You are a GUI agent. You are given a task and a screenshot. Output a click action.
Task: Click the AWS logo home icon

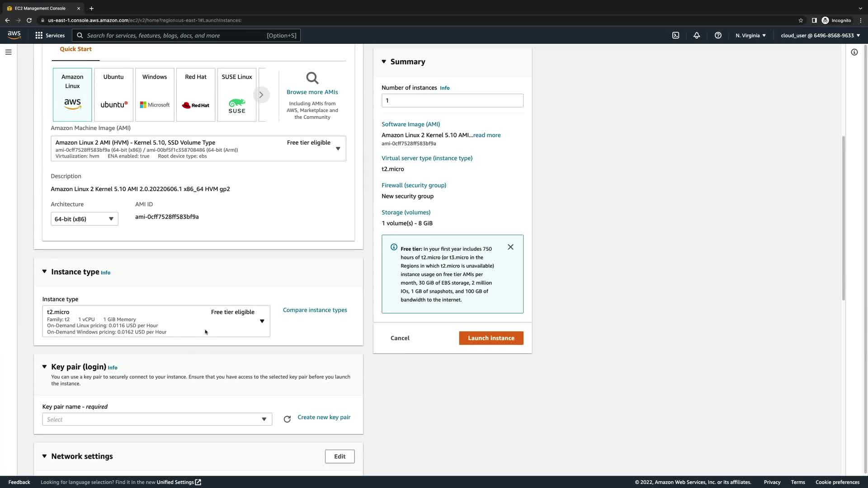[14, 35]
